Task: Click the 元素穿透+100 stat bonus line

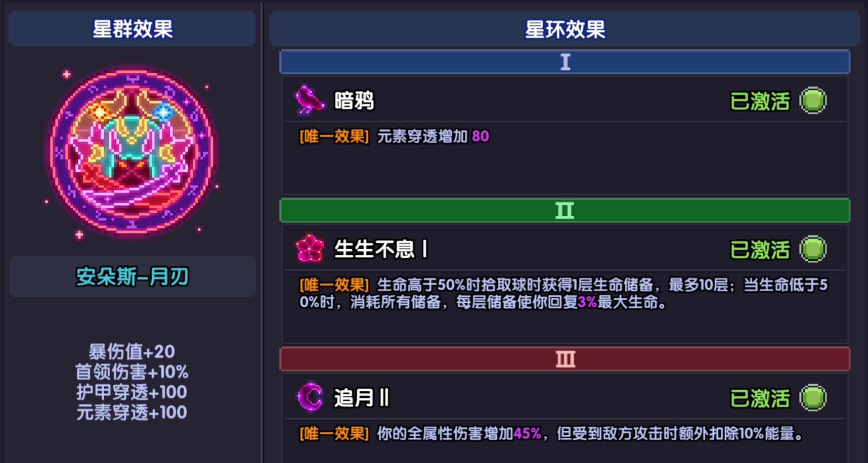Action: pyautogui.click(x=132, y=412)
